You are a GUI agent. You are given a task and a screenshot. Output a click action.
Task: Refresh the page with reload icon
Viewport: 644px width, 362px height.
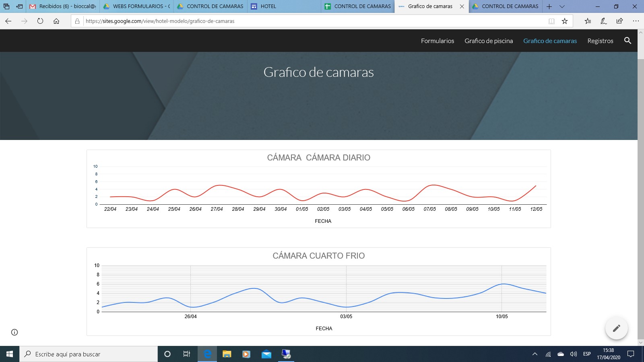(40, 21)
